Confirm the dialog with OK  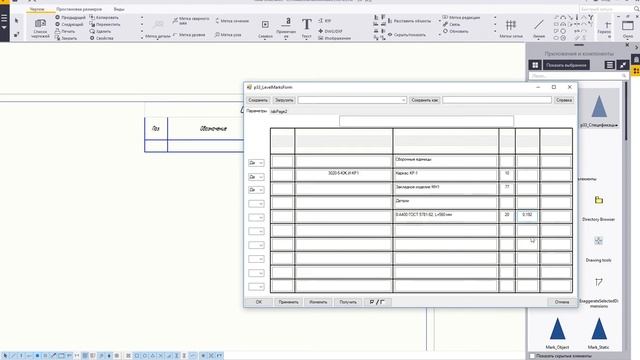[258, 302]
